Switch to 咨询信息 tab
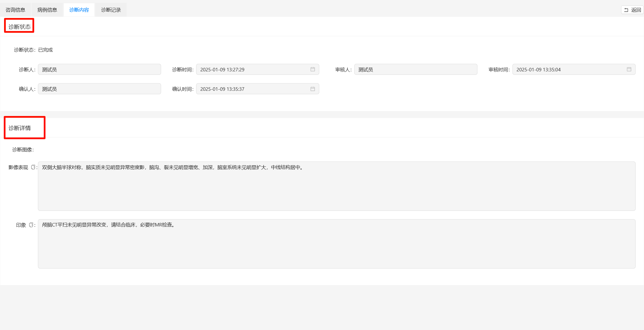Screen dimensions: 644x330 click(x=15, y=10)
